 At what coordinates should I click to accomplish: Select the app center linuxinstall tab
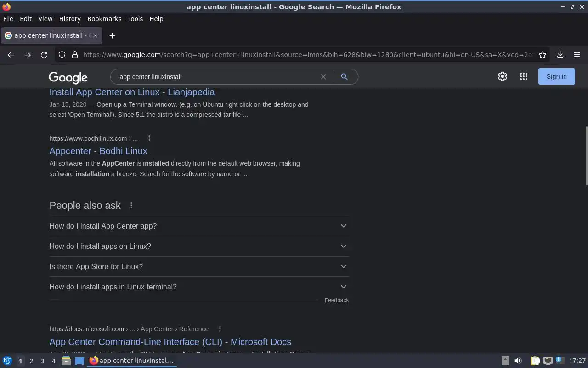click(x=51, y=35)
